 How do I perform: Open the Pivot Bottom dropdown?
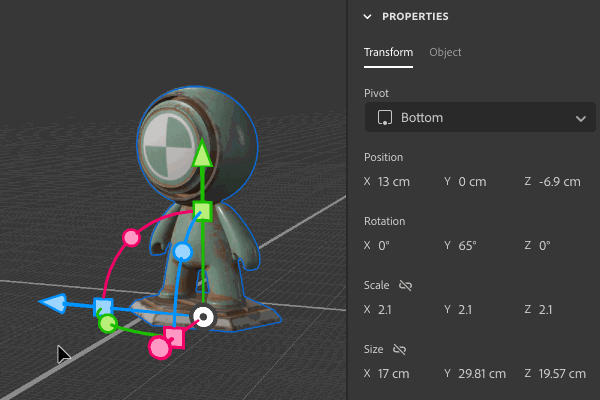point(480,118)
